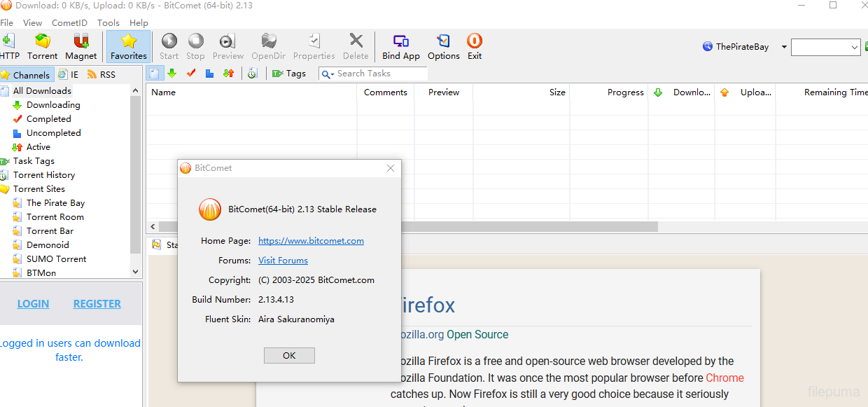Screen dimensions: 868x407
Task: Filter by completed tasks checkmark icon
Action: (x=191, y=74)
